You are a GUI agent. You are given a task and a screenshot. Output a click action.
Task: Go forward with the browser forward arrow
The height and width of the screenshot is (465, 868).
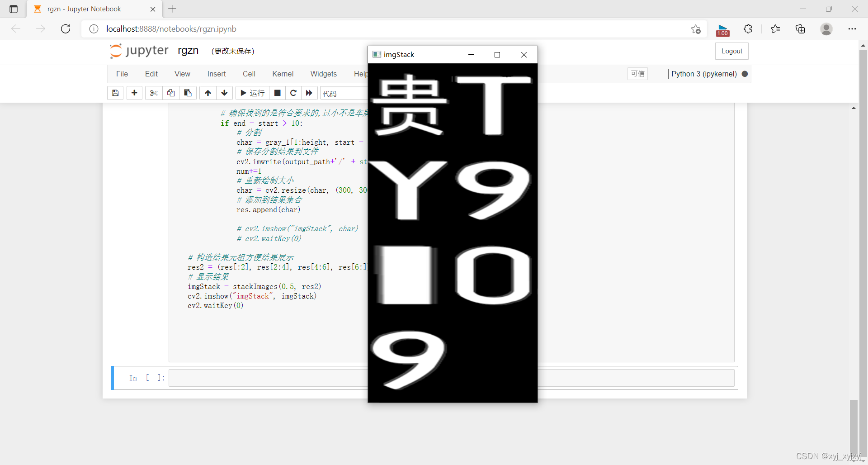point(41,29)
